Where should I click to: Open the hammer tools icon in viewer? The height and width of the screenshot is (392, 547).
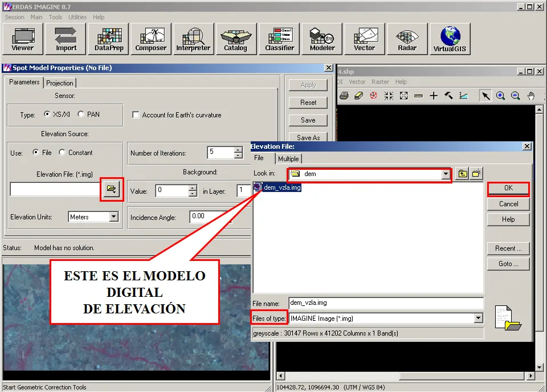click(x=448, y=96)
